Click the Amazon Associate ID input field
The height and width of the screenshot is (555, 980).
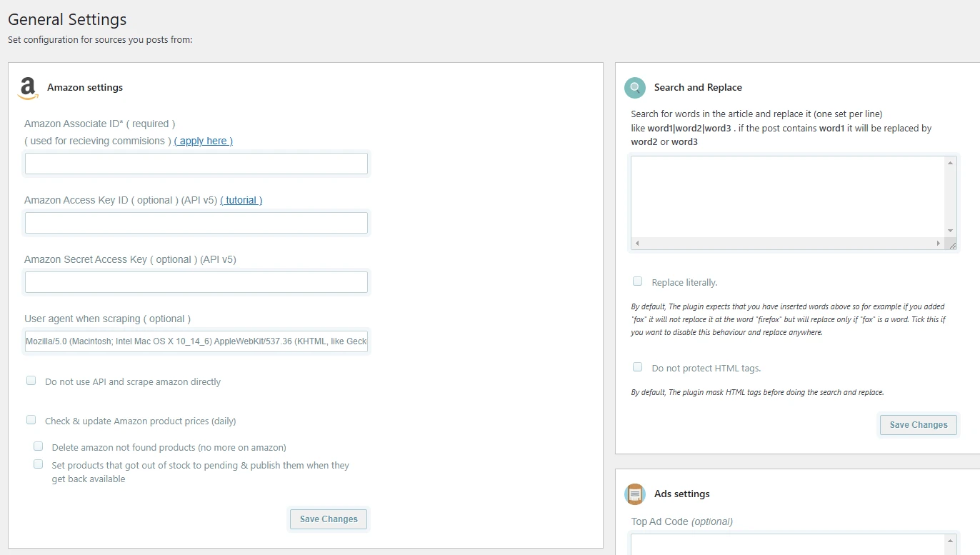(196, 164)
